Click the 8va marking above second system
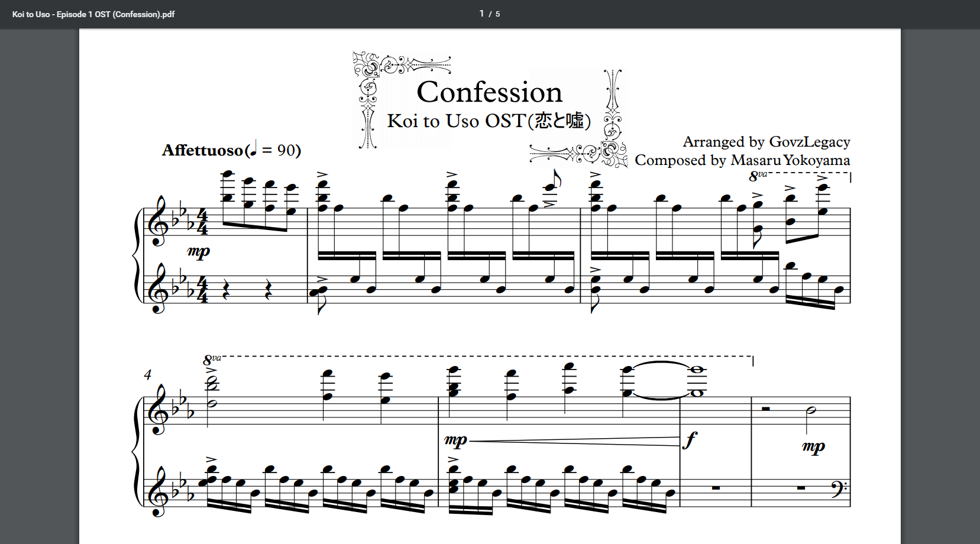The width and height of the screenshot is (980, 544). (x=212, y=360)
